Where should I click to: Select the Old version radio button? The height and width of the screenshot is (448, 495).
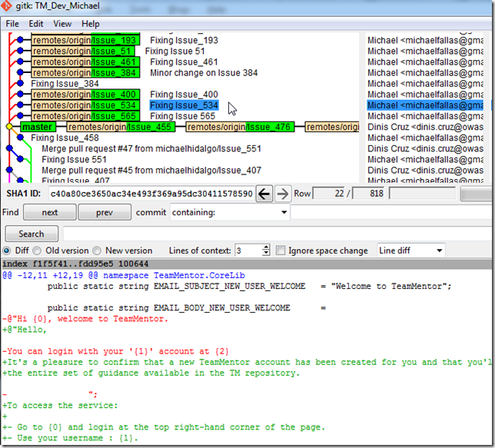(x=38, y=251)
